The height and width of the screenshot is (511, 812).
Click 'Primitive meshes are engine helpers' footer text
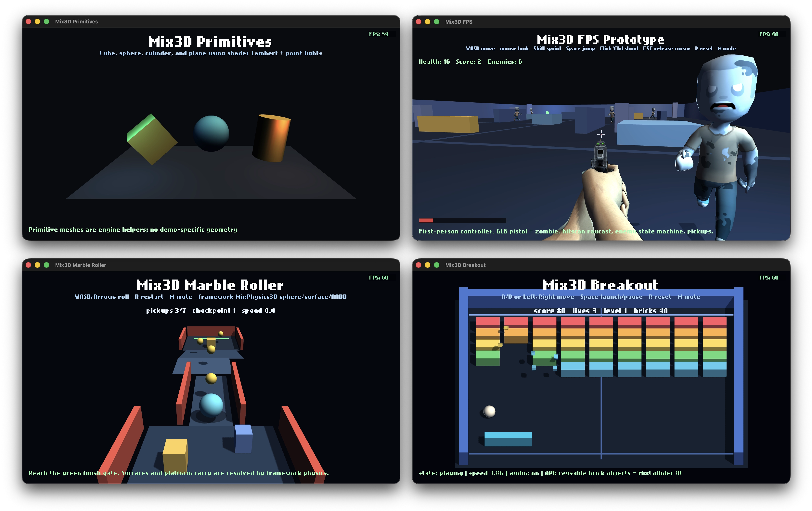click(133, 230)
